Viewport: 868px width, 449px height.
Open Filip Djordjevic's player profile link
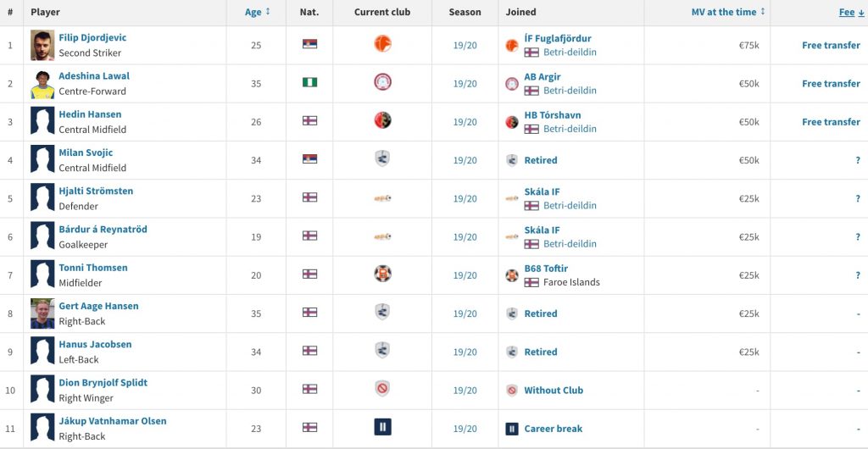tap(92, 37)
